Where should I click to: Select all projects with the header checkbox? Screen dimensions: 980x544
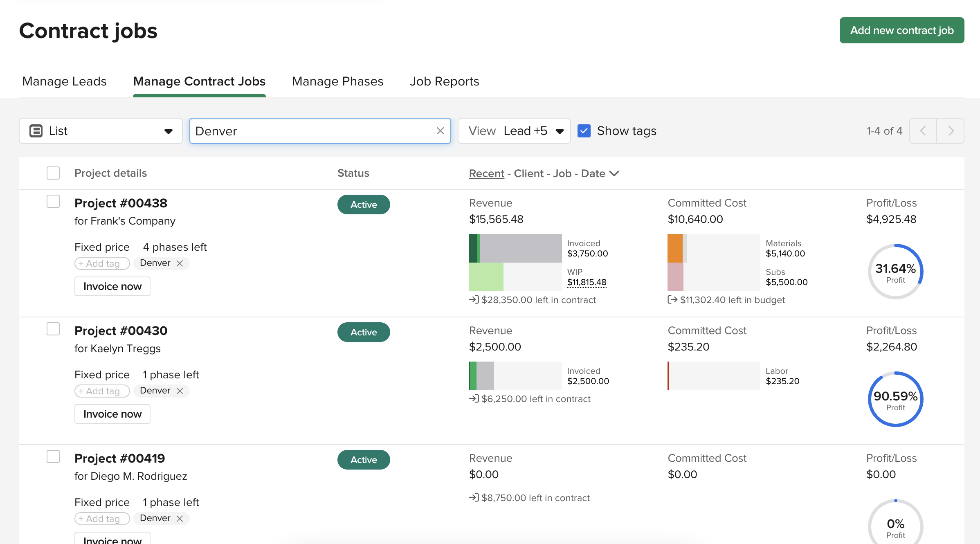(53, 173)
